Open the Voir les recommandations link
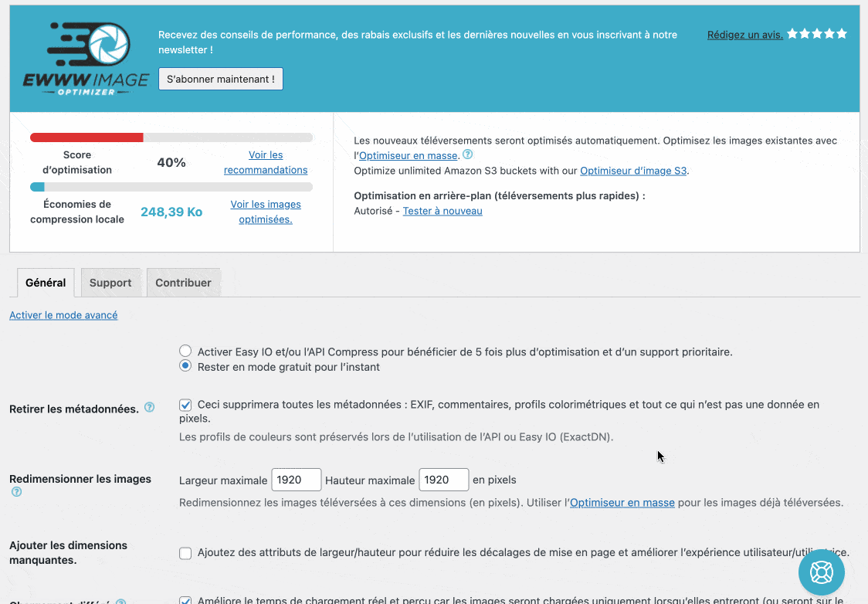 (266, 161)
